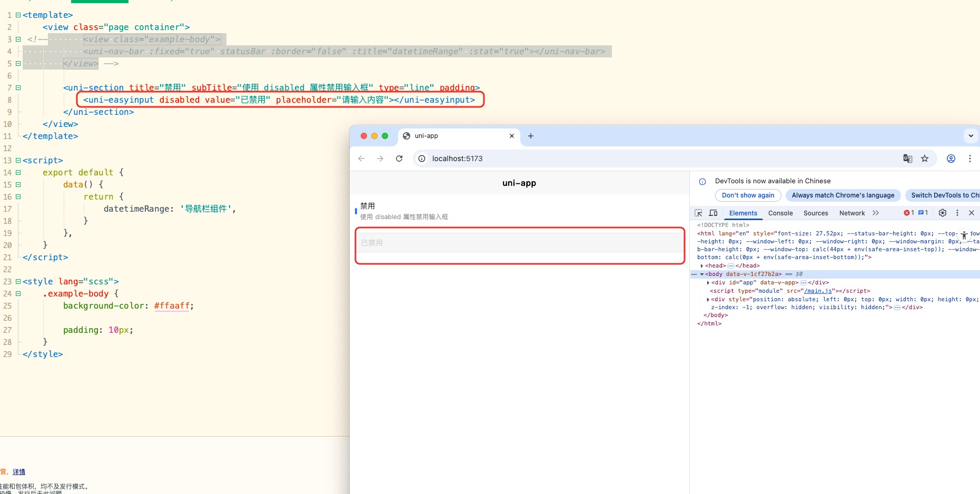Collapse the template block at line 1
Screen dimensions: 980x494
pyautogui.click(x=18, y=15)
